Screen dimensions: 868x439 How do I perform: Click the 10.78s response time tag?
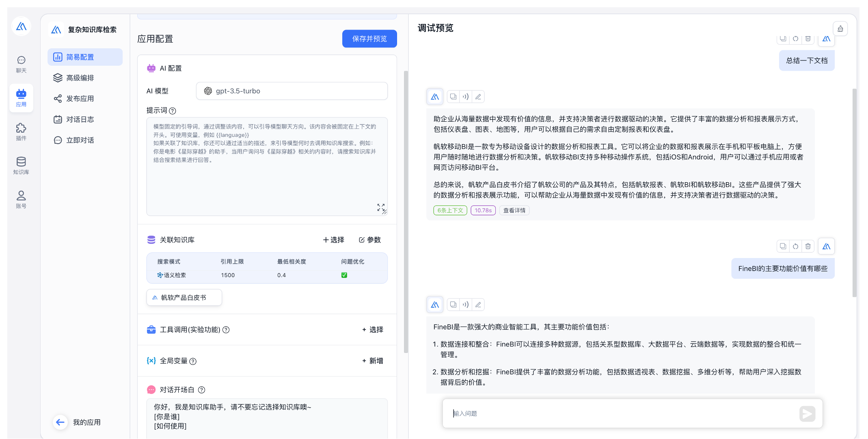(483, 210)
